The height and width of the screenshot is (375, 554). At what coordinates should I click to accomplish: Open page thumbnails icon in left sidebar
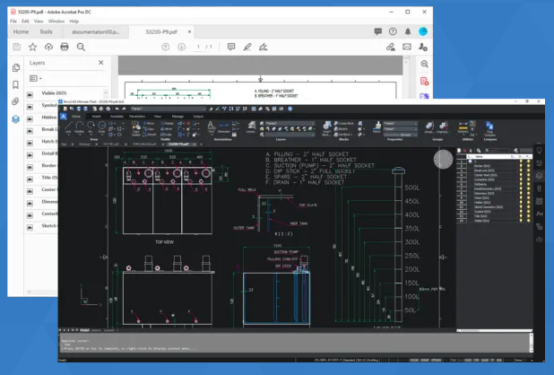[x=16, y=68]
